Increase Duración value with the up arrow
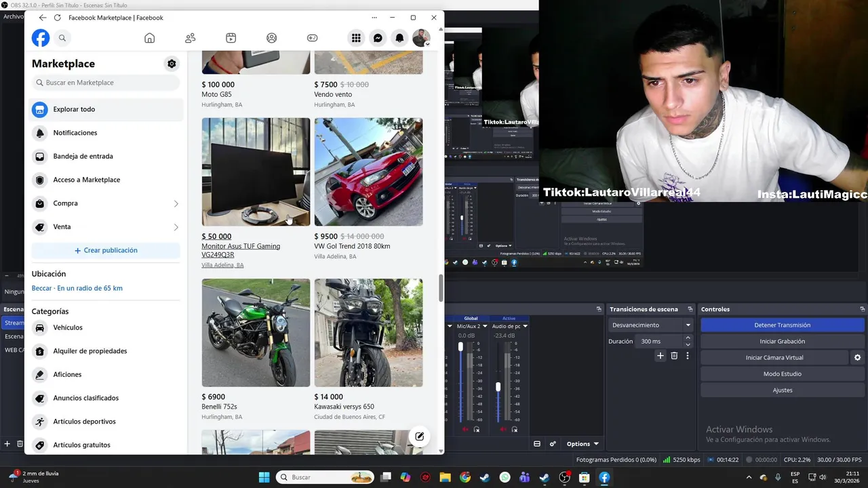Image resolution: width=868 pixels, height=488 pixels. tap(688, 338)
